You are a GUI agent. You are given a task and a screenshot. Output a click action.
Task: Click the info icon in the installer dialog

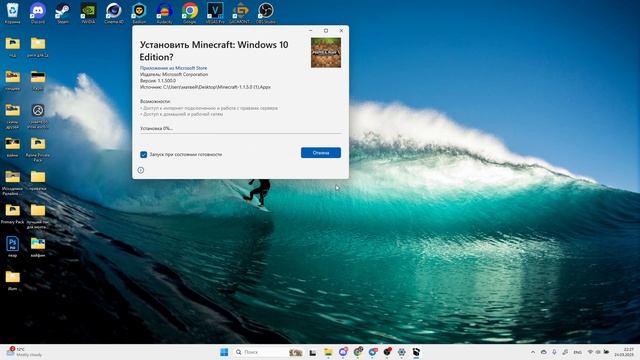point(141,170)
